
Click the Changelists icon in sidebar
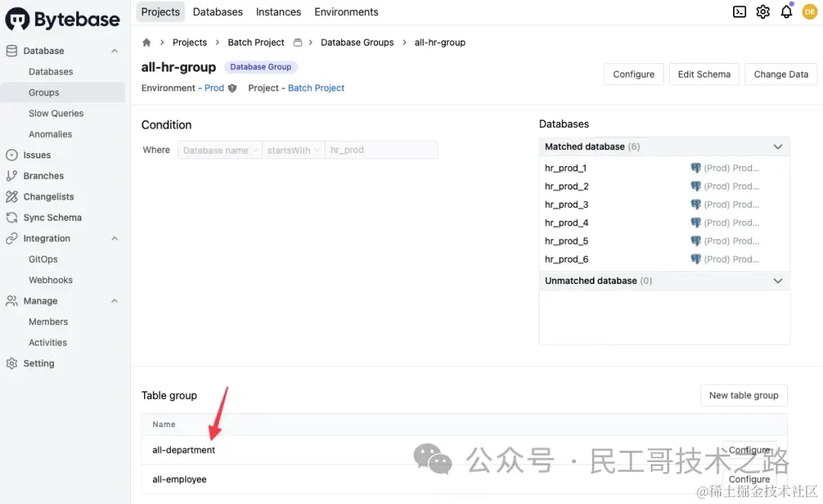[x=11, y=196]
